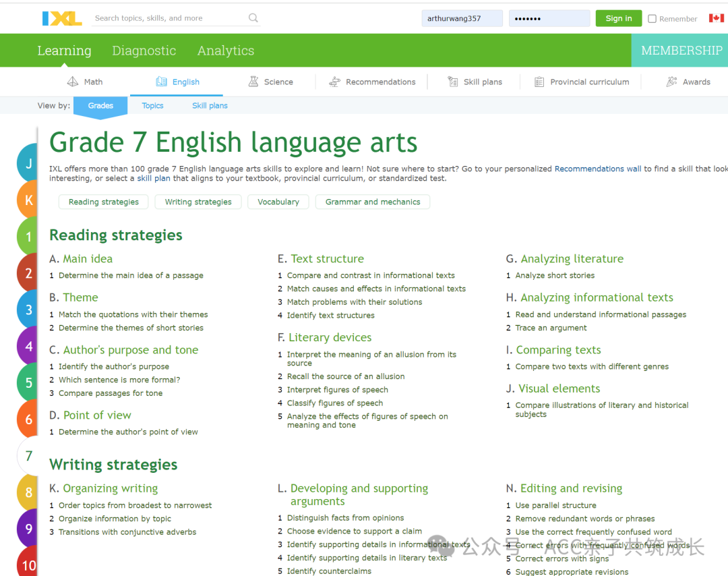Open Classify figures of speech skill
Screen dimensions: 728x576
[335, 403]
